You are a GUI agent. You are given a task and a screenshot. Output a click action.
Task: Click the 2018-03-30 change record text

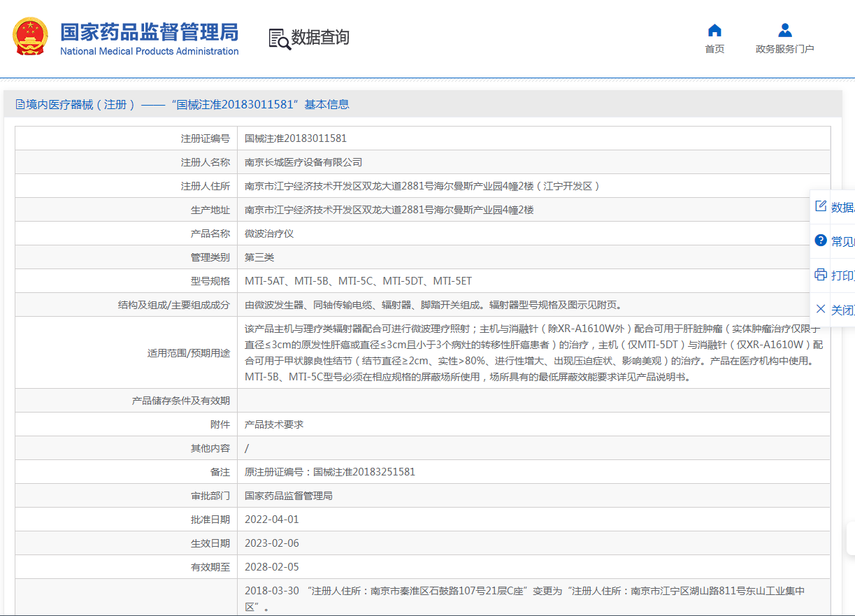click(x=524, y=598)
